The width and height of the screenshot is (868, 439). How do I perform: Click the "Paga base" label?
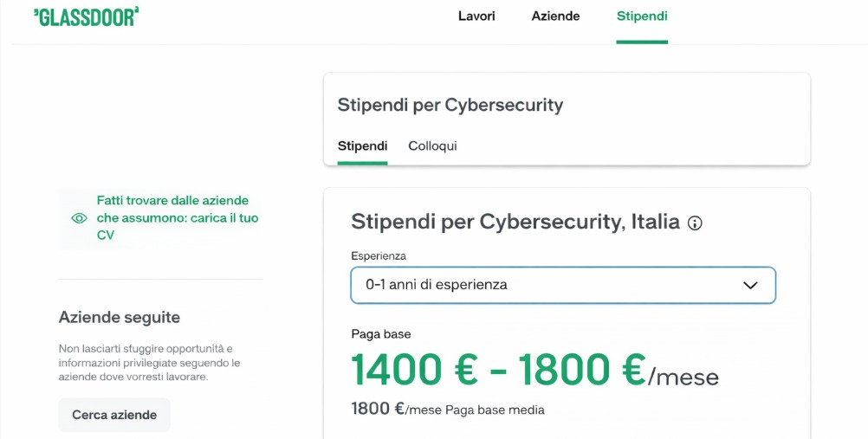pyautogui.click(x=380, y=334)
